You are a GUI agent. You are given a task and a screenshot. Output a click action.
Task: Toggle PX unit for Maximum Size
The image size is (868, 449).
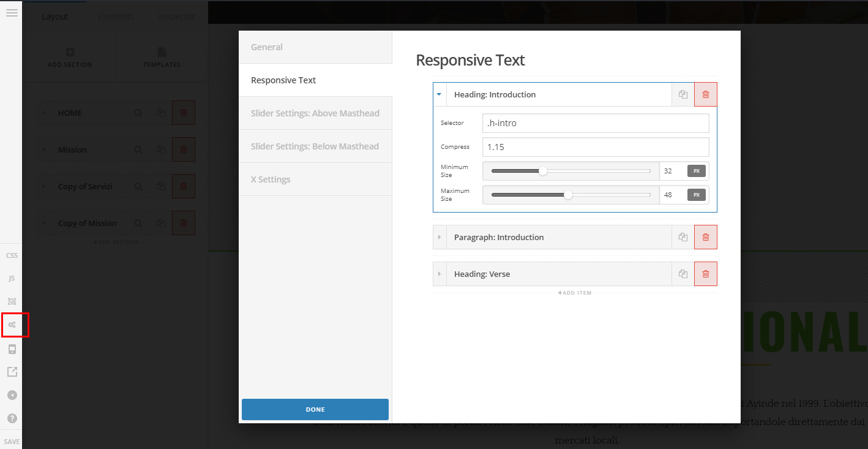point(696,195)
